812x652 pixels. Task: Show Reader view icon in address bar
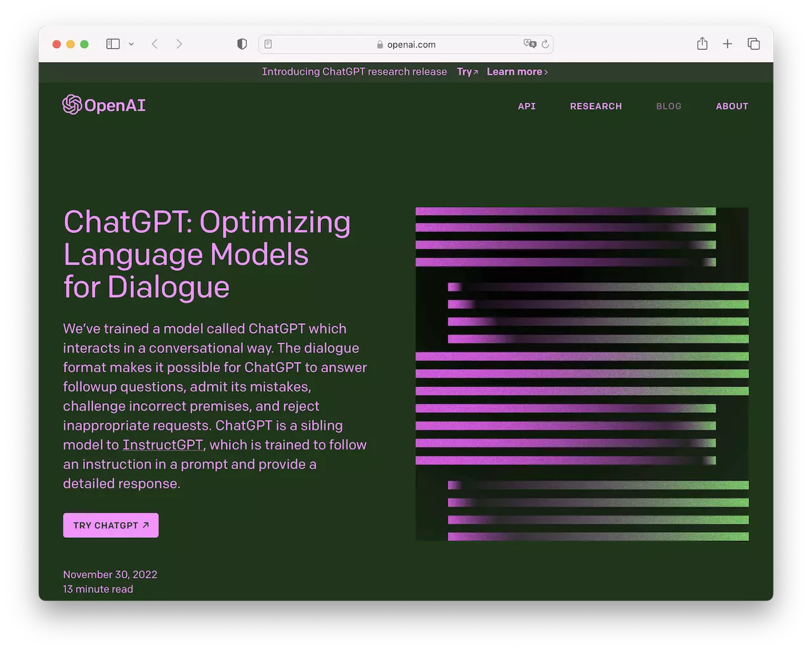pos(268,44)
